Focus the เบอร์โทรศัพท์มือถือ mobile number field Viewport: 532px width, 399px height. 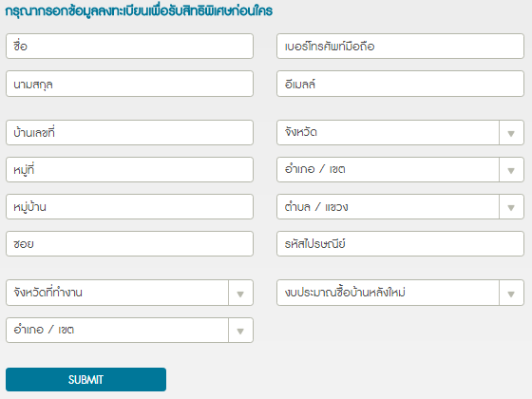tap(400, 47)
